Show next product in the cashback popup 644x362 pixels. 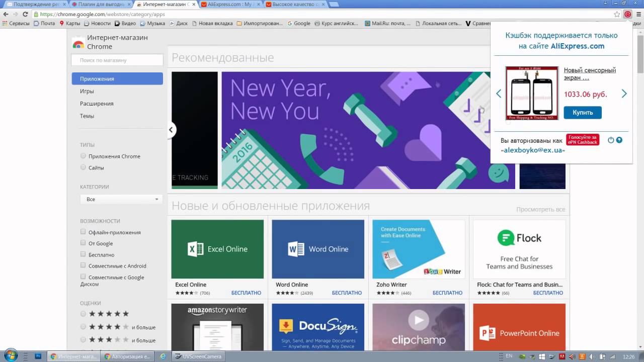click(x=624, y=94)
